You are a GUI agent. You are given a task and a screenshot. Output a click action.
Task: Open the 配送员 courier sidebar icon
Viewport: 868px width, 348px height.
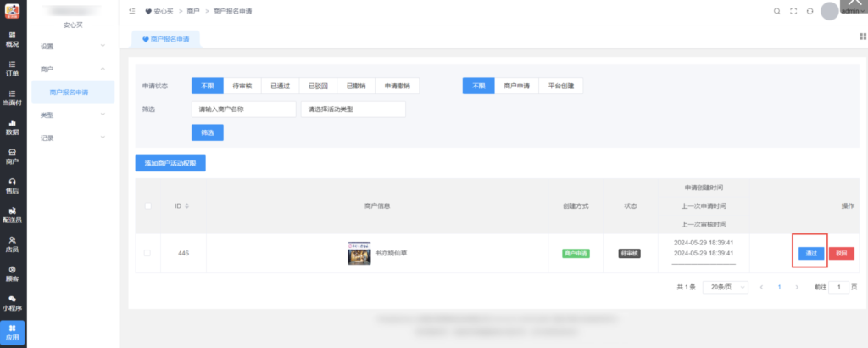point(12,215)
